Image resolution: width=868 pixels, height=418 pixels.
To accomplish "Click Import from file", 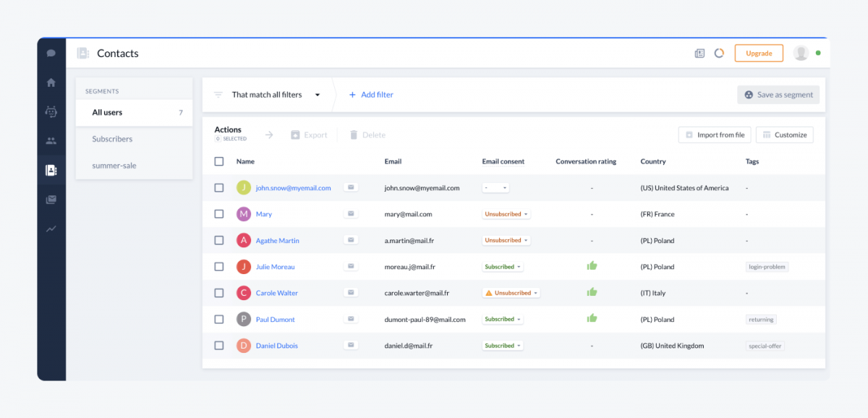I will (715, 135).
